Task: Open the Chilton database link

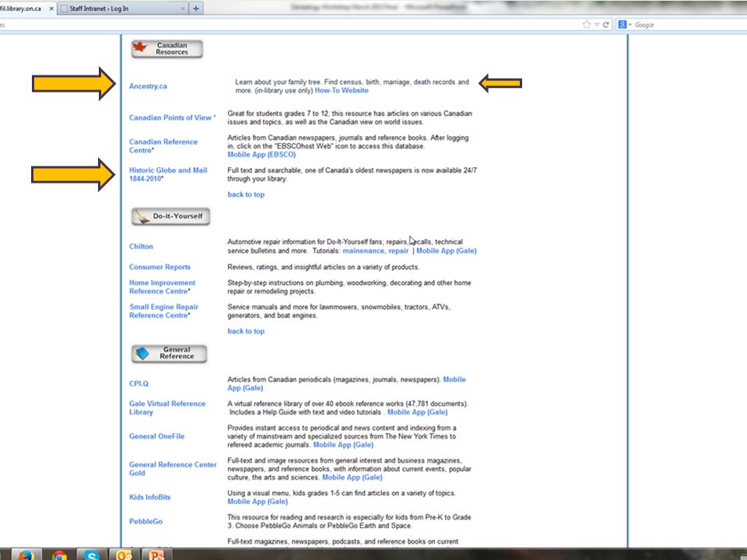Action: pos(141,247)
